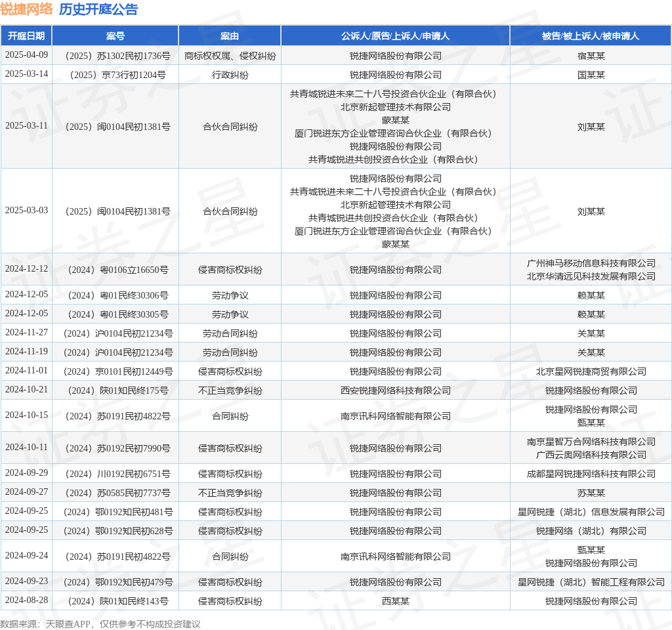Click the 案由 column header
The width and height of the screenshot is (672, 630).
(230, 36)
